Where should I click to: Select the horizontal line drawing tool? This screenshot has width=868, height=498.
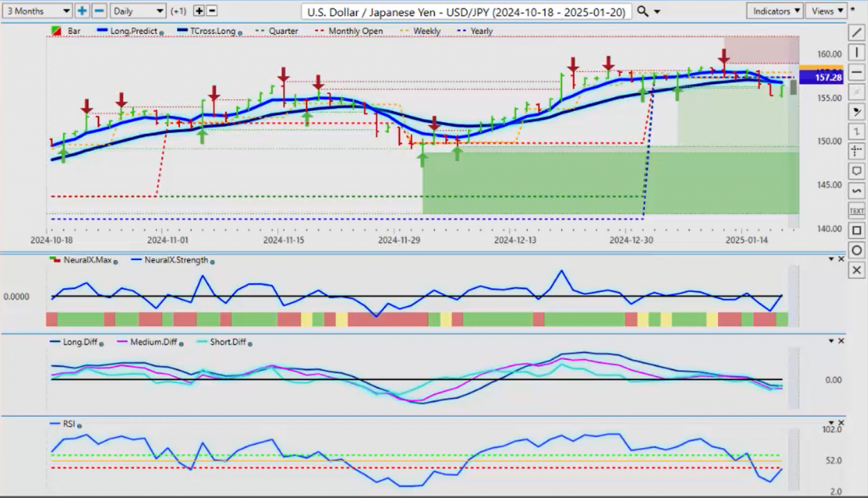click(856, 73)
